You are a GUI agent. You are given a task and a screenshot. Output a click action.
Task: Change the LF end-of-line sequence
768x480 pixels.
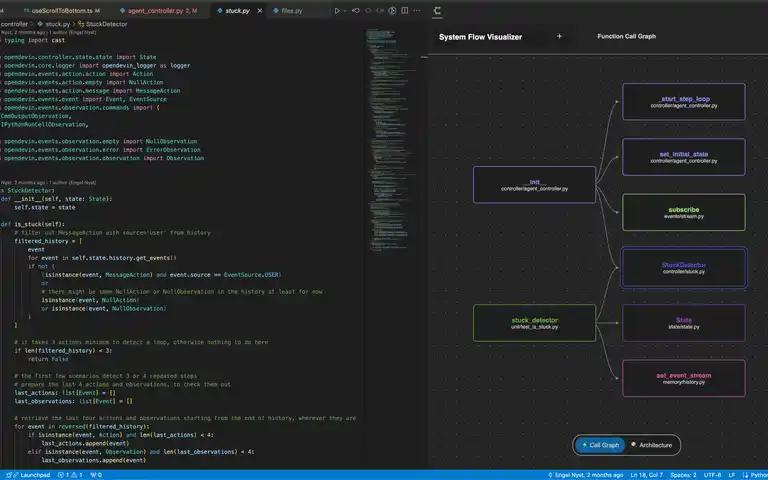732,475
